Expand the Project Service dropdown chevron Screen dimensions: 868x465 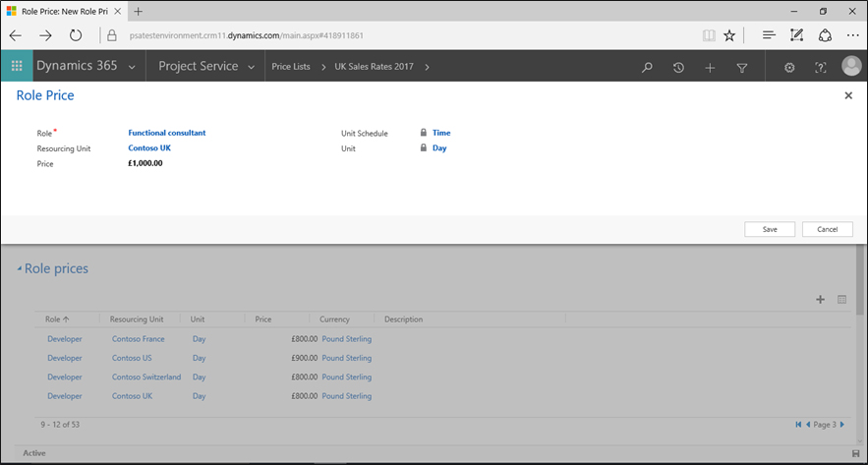(251, 67)
